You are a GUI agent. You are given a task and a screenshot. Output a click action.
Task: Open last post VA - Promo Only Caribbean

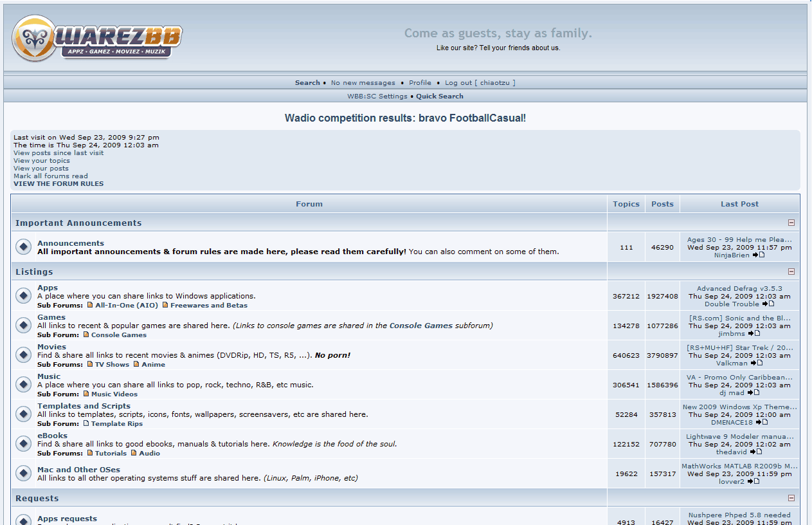pos(739,377)
